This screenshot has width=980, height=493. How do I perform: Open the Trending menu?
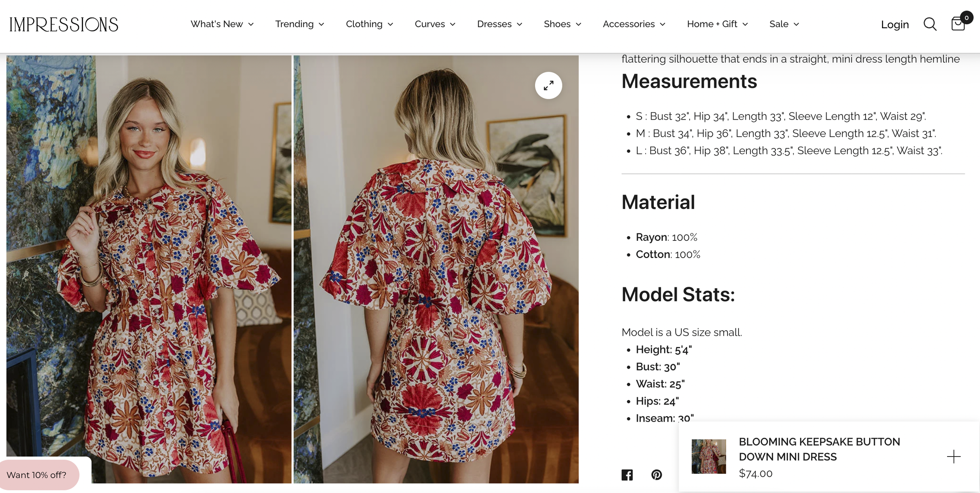(x=300, y=24)
